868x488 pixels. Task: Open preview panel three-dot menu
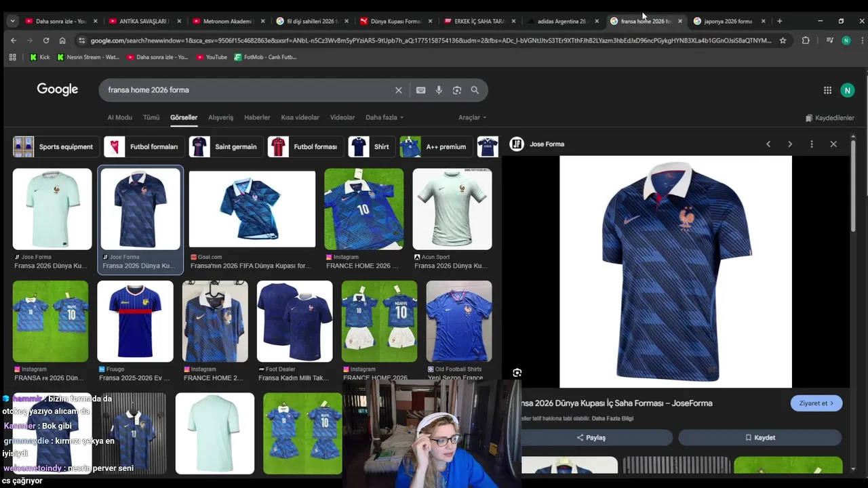(812, 144)
